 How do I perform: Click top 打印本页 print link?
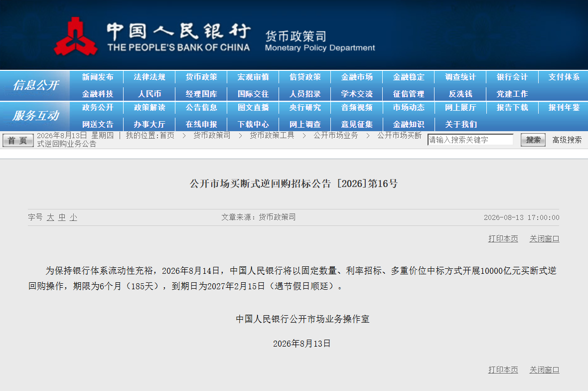[503, 239]
